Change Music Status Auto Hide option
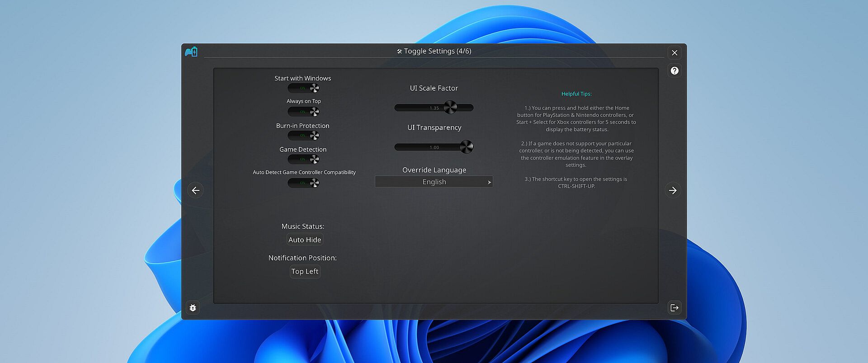868x363 pixels. pos(305,240)
